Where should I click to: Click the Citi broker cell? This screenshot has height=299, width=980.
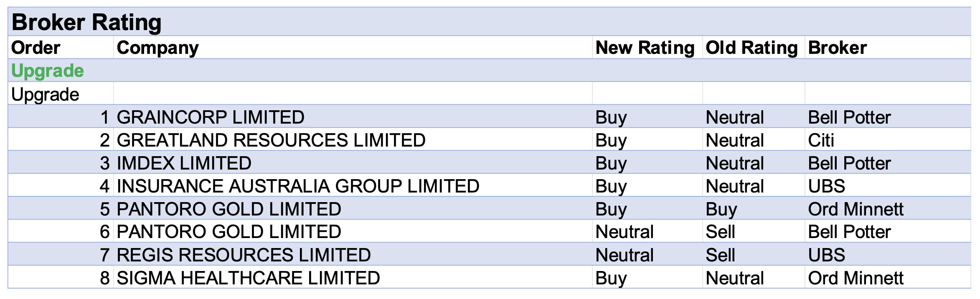tap(821, 140)
